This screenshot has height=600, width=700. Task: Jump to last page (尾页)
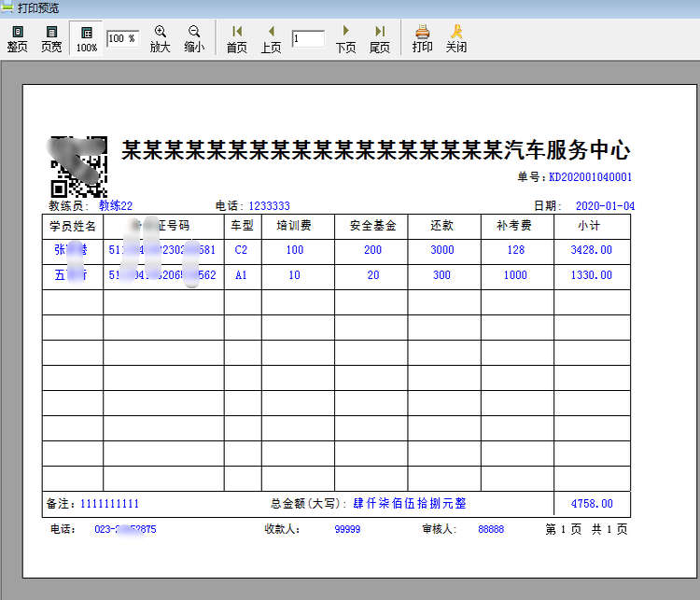(x=380, y=39)
